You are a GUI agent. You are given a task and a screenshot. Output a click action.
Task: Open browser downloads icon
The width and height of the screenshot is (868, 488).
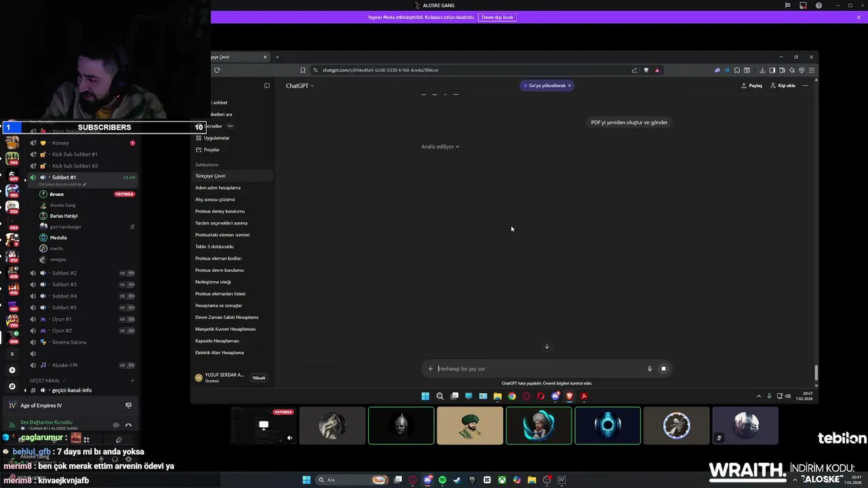tap(762, 70)
